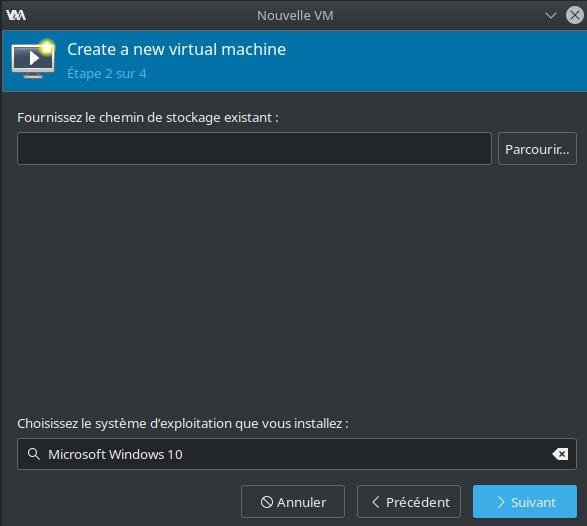Click the 'Nouvelle VM' window title
Viewport: 587px width, 526px height.
(295, 16)
